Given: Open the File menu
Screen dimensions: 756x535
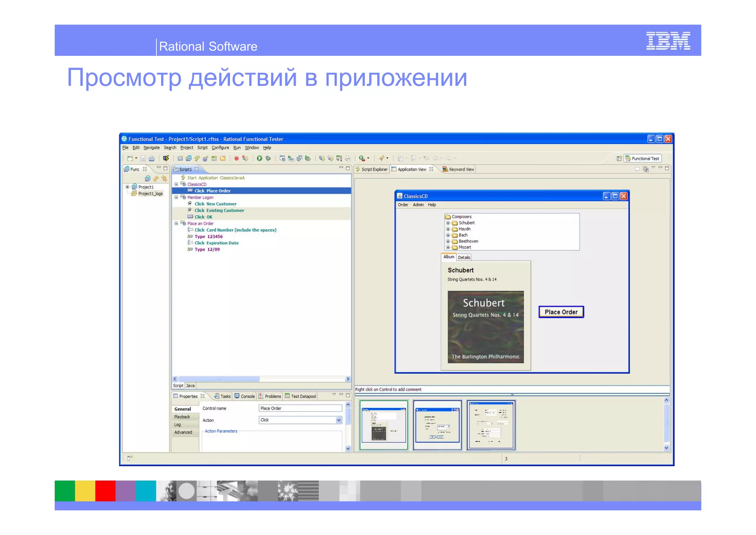Looking at the screenshot, I should (126, 147).
